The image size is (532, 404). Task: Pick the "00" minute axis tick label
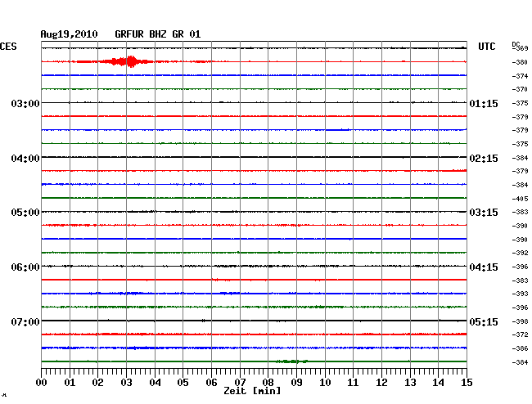pyautogui.click(x=42, y=383)
